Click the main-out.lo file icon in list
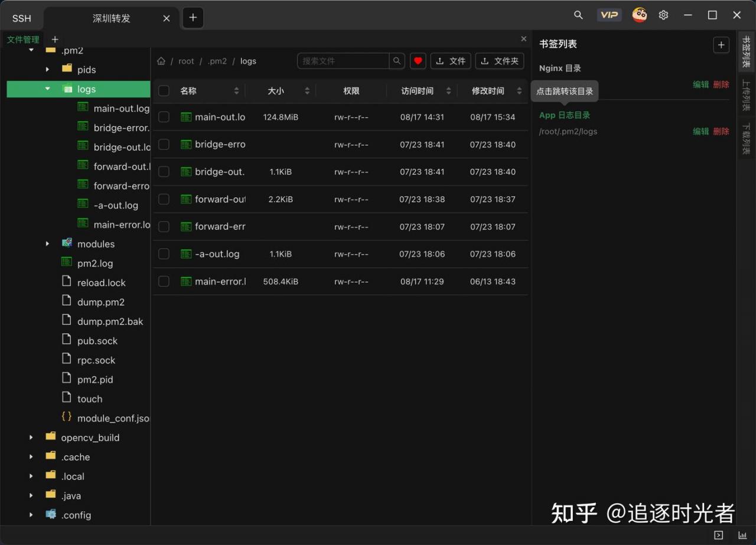Viewport: 756px width, 545px height. [x=186, y=117]
